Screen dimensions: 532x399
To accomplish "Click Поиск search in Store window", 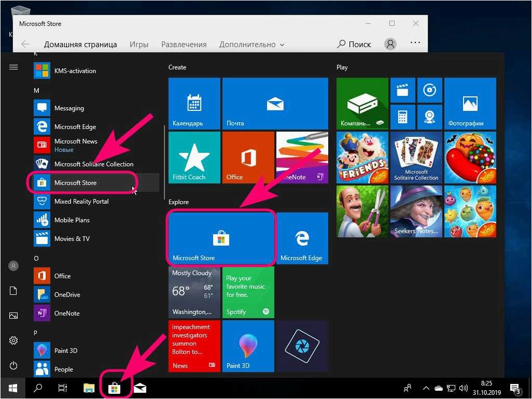I will (354, 45).
